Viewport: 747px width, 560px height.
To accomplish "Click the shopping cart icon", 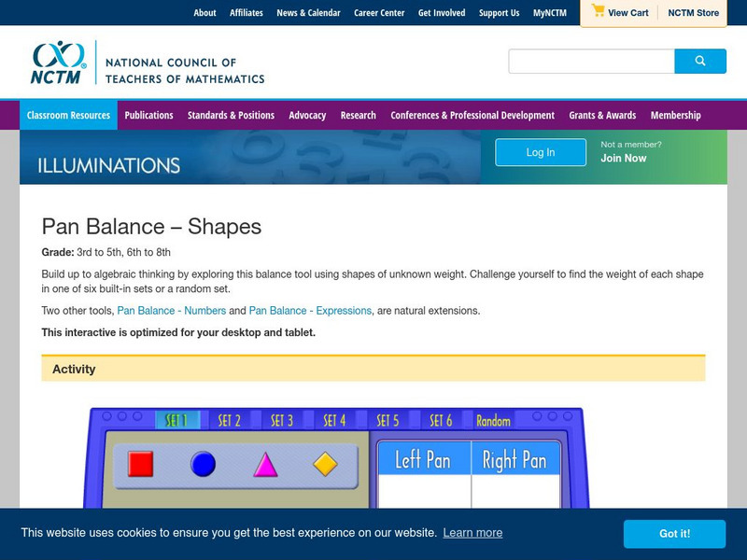I will coord(598,11).
